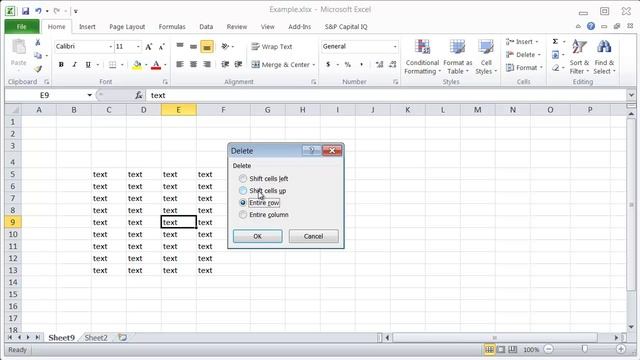Image resolution: width=640 pixels, height=360 pixels.
Task: Toggle Bold formatting
Action: (61, 64)
